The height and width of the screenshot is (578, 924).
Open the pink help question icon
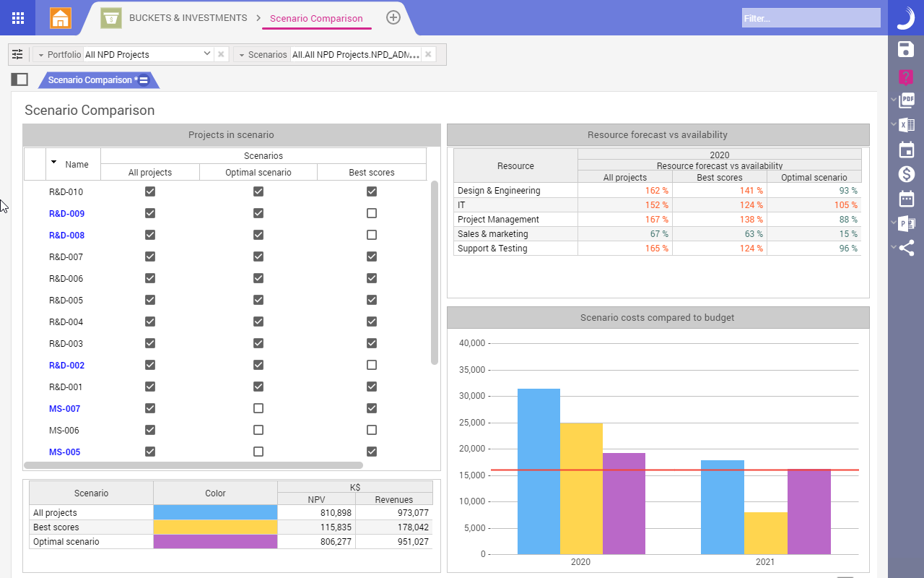point(906,77)
